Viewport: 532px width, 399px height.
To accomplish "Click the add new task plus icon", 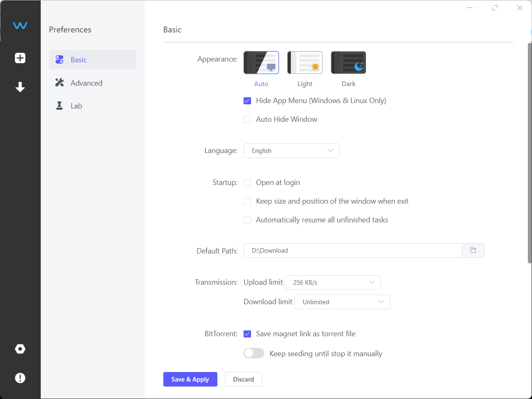I will [x=20, y=58].
